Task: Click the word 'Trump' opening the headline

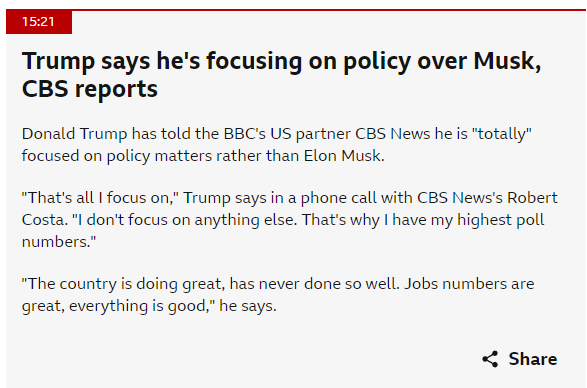Action: [58, 62]
